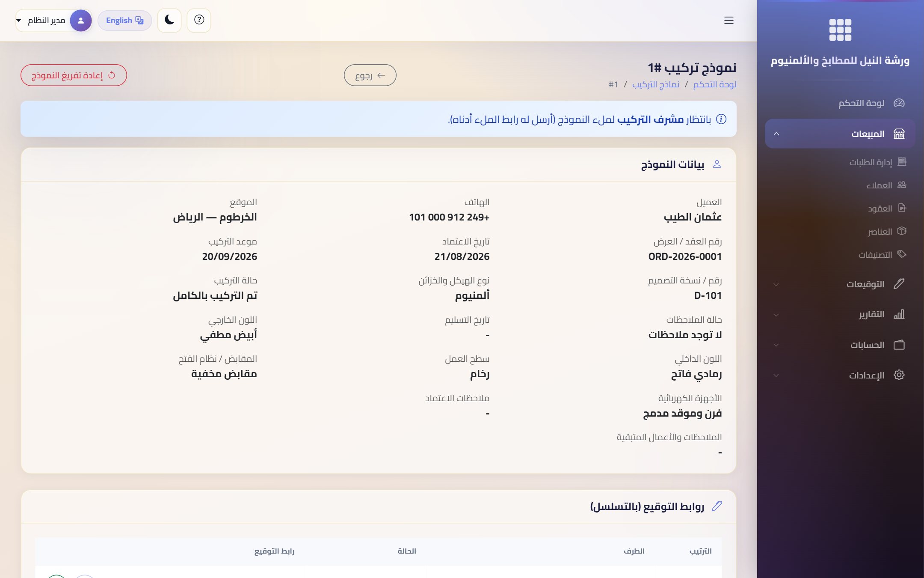Open لوحة التحكم in the sidebar
The height and width of the screenshot is (578, 924).
[840, 103]
